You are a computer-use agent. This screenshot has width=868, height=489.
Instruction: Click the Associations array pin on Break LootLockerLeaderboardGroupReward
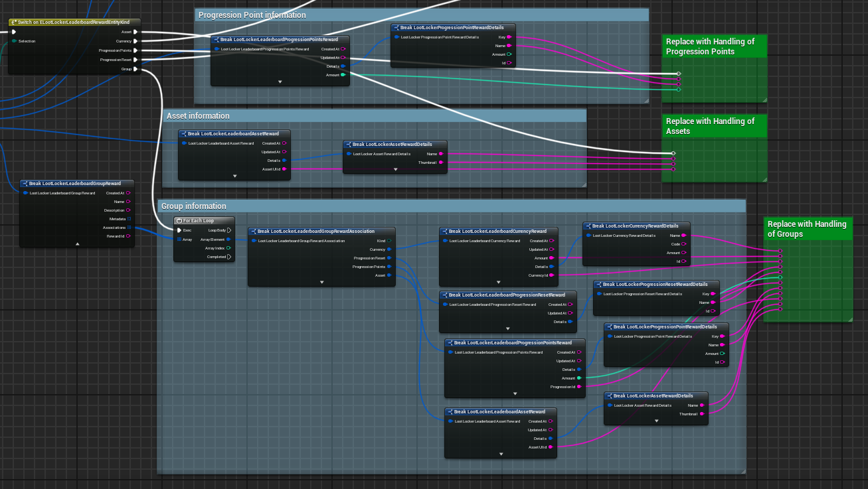point(129,227)
